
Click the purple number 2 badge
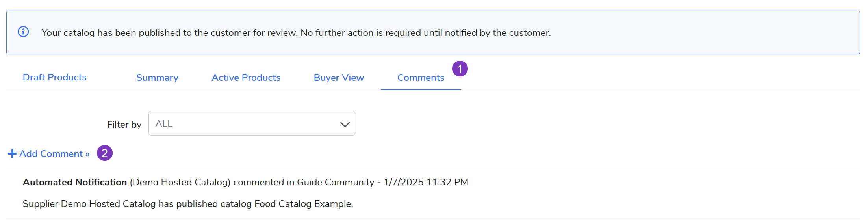click(x=105, y=153)
